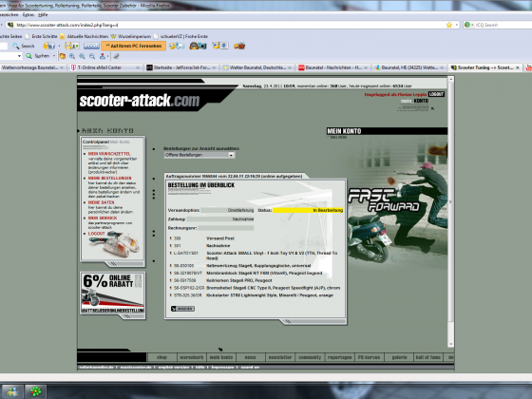Switch to Startseite JetForce tab
Viewport: 532px width, 399px height.
click(x=181, y=67)
